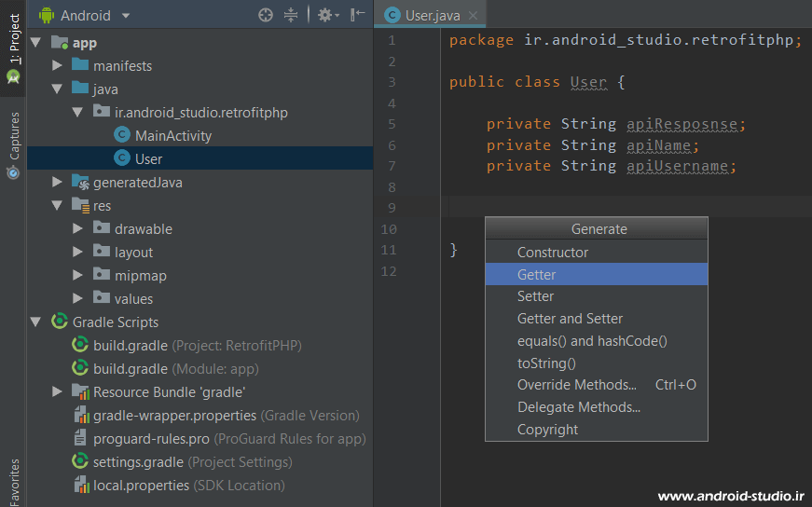Open the project panel gear settings icon
Viewport: 812px width, 507px height.
328,16
